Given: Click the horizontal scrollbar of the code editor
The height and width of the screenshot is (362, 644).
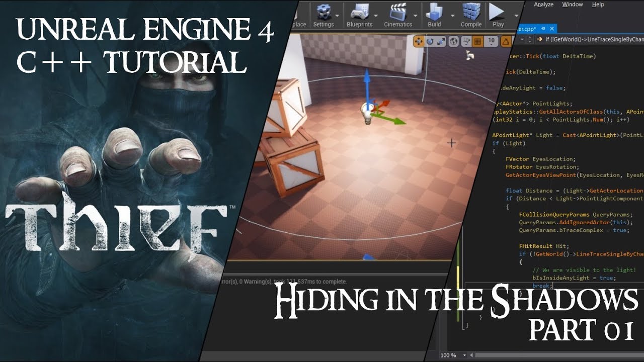Looking at the screenshot, I should point(556,355).
